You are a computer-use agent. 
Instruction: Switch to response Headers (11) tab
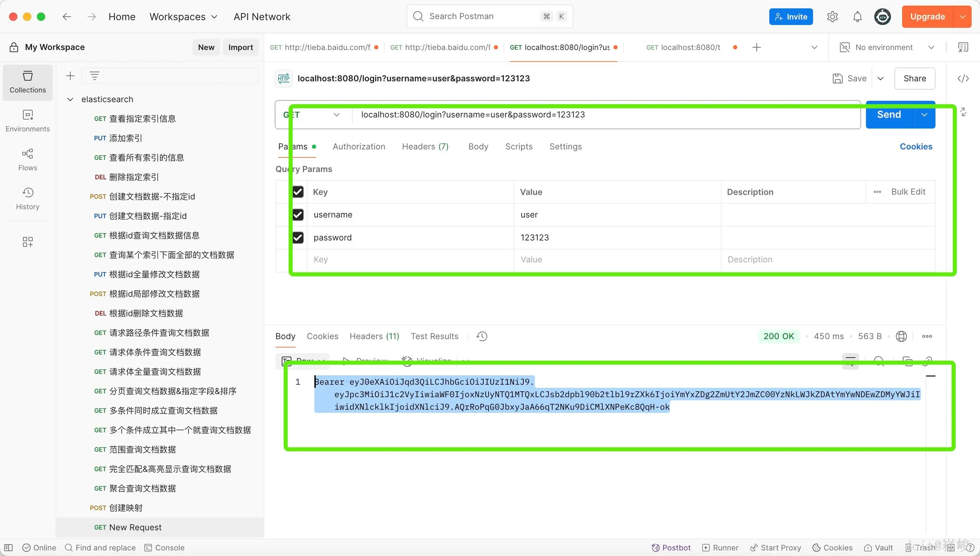pos(374,336)
